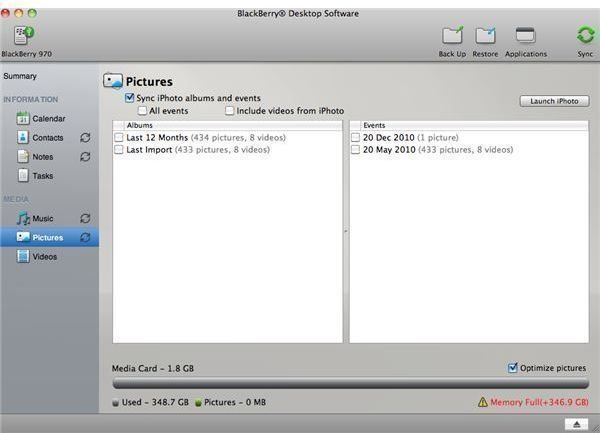Click the sync indicator beside Contacts

[85, 137]
